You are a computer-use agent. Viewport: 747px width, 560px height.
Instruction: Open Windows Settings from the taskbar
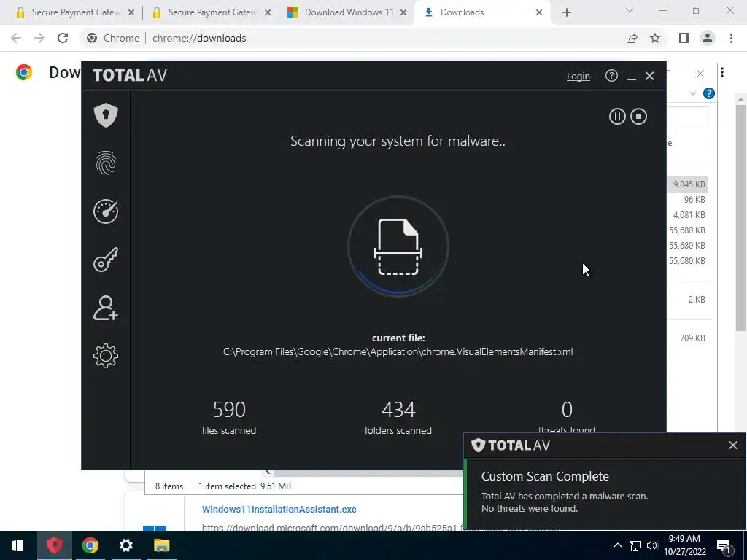pos(125,545)
